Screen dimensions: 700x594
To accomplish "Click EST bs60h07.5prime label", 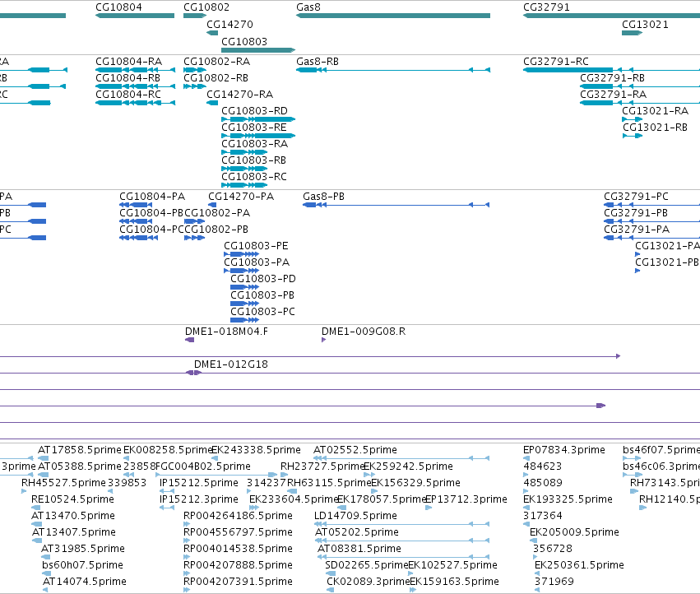I will coord(82,565).
